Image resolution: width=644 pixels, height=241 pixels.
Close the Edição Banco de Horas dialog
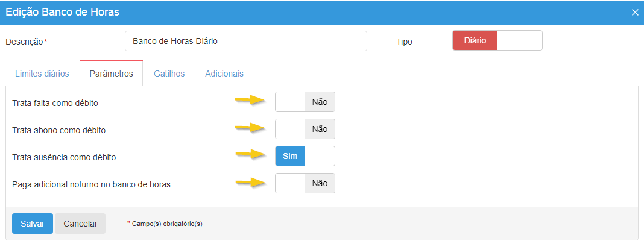pyautogui.click(x=635, y=12)
